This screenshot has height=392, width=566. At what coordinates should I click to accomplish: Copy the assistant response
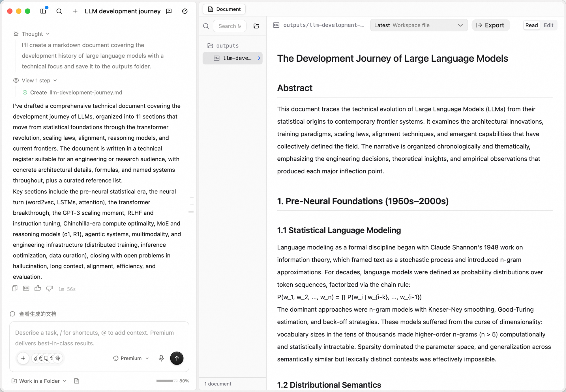pos(15,288)
